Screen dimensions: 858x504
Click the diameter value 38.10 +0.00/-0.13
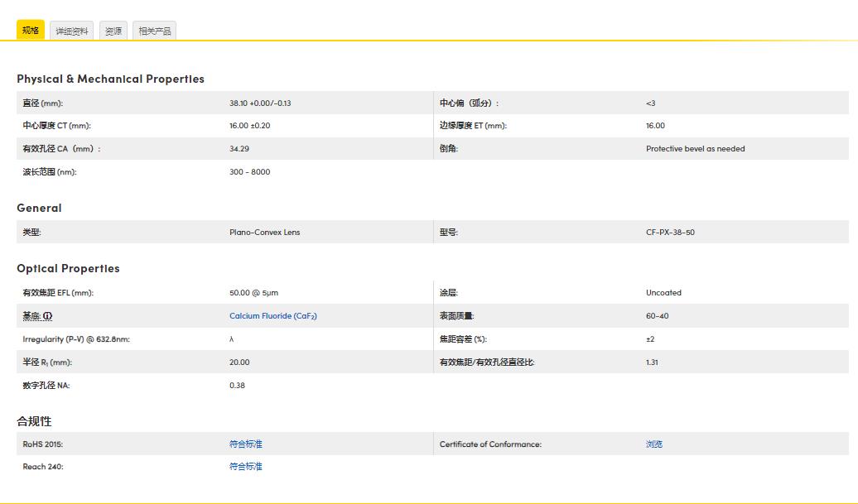pyautogui.click(x=260, y=103)
